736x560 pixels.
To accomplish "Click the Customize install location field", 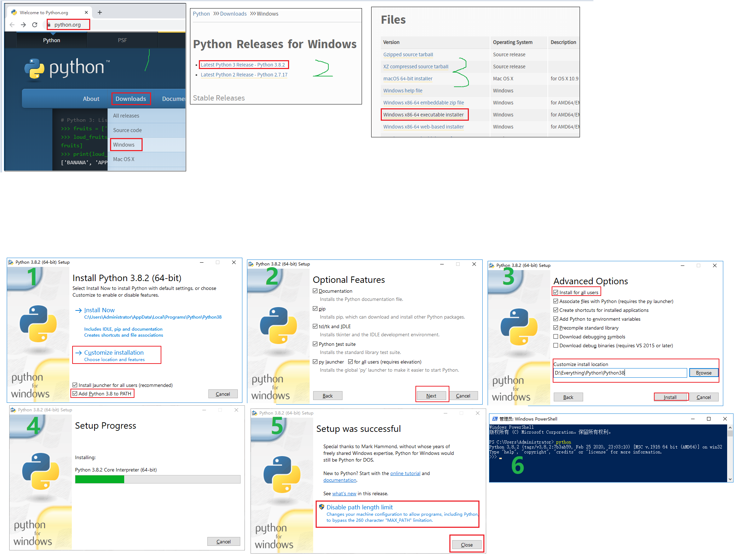I will click(620, 373).
